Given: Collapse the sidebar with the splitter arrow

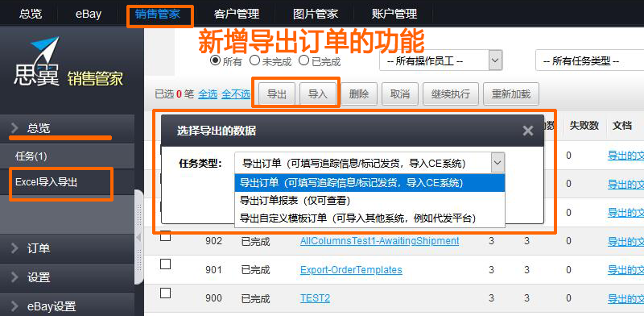Looking at the screenshot, I should [x=138, y=238].
